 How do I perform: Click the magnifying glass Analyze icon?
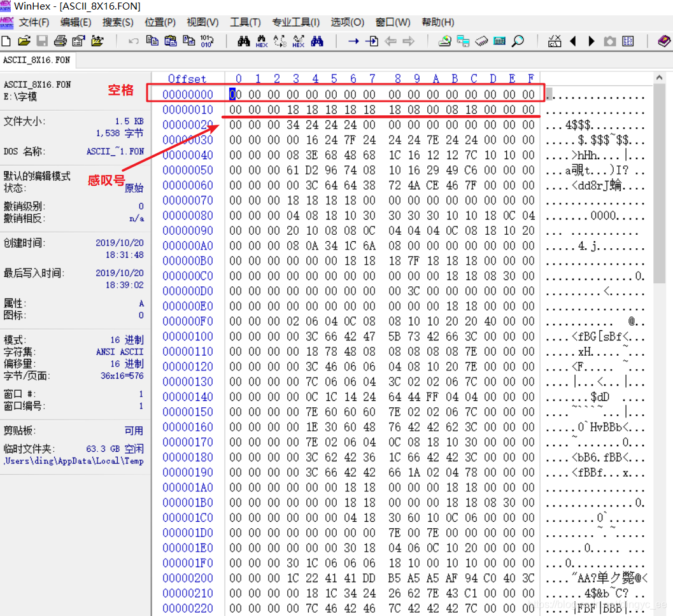coord(518,41)
